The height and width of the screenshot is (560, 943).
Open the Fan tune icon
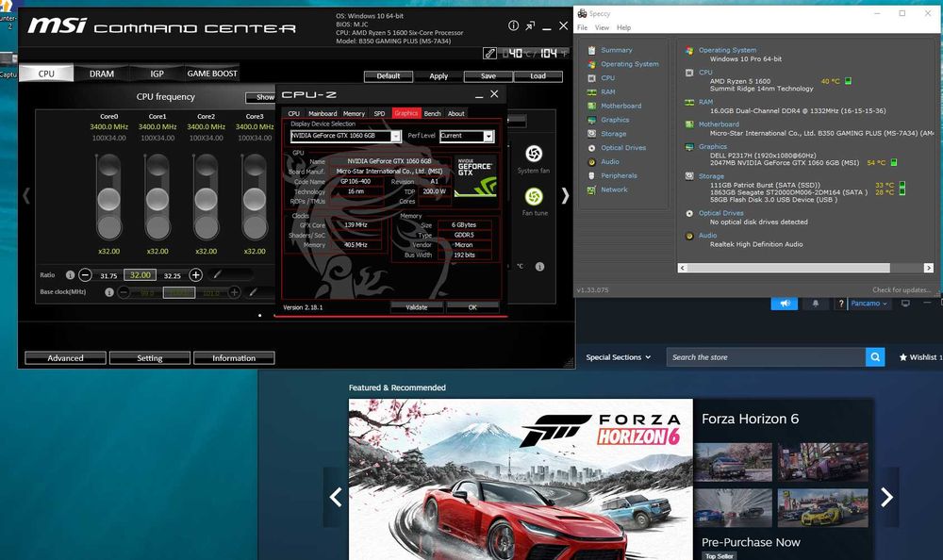coord(534,197)
